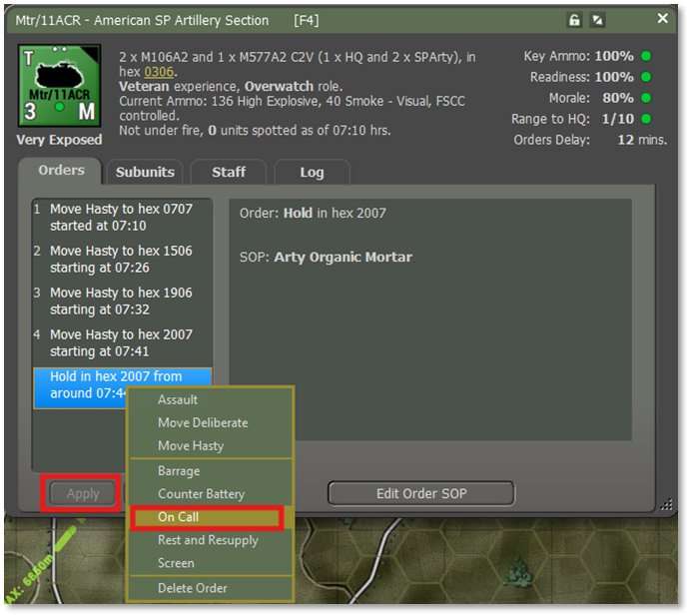
Task: Close the unit dialog window
Action: point(662,19)
